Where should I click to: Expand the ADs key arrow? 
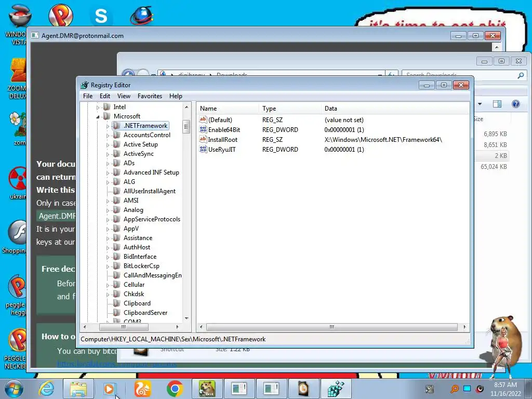108,164
